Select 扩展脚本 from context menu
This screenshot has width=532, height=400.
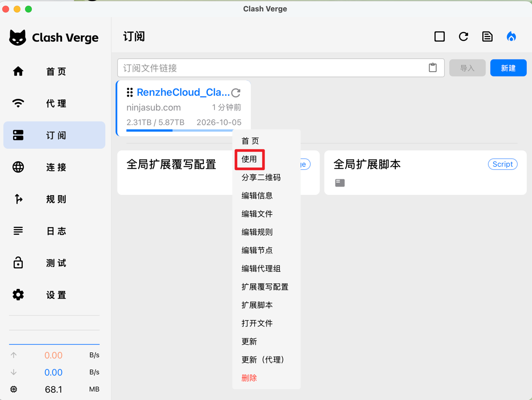point(266,305)
